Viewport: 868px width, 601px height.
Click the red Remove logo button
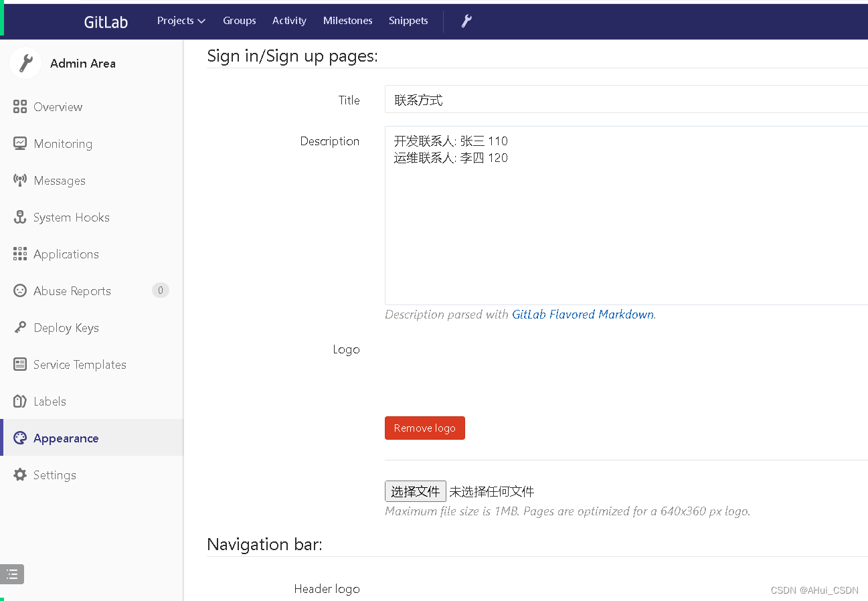[x=425, y=428]
